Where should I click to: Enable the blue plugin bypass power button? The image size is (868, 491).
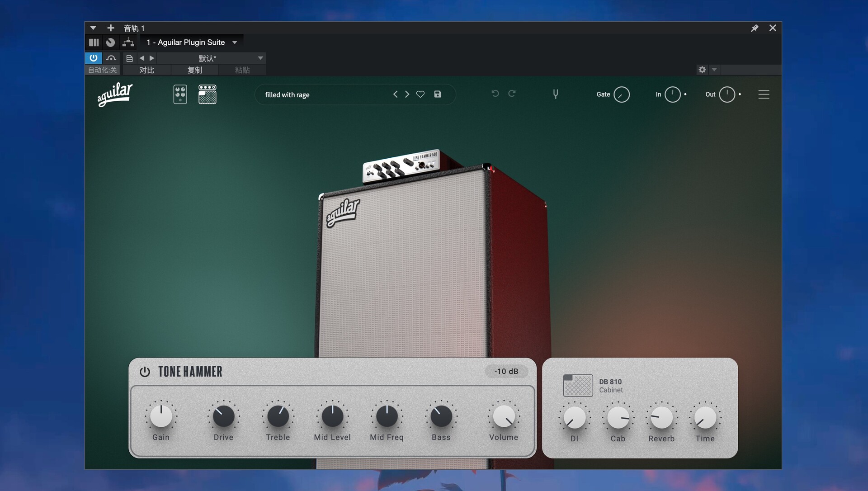(x=93, y=58)
